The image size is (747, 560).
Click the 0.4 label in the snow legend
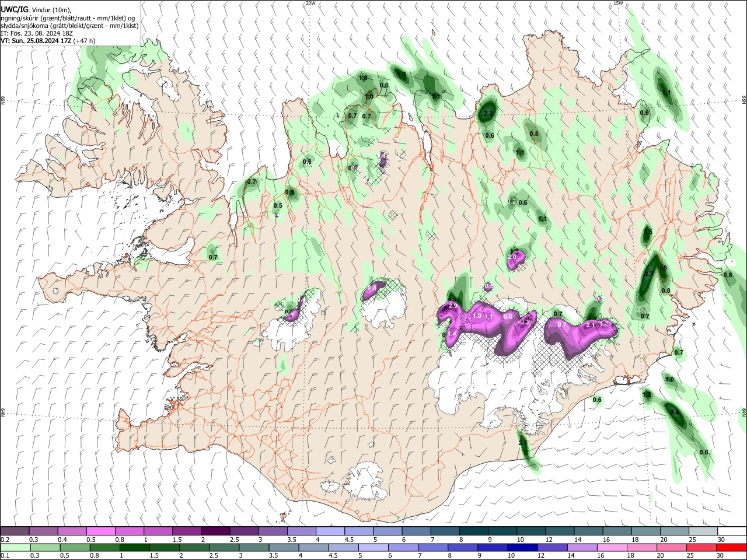(x=62, y=540)
